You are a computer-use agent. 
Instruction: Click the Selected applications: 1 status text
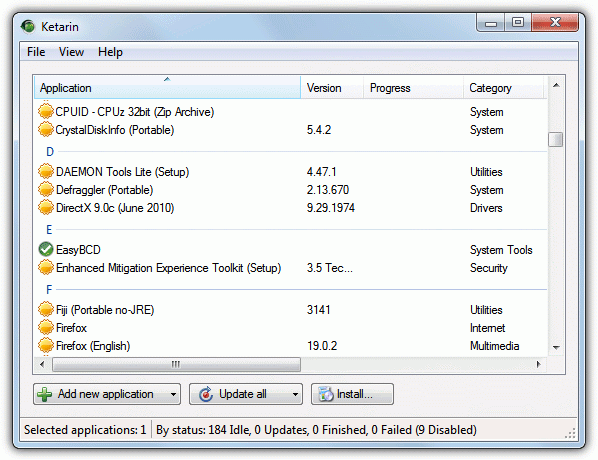85,430
